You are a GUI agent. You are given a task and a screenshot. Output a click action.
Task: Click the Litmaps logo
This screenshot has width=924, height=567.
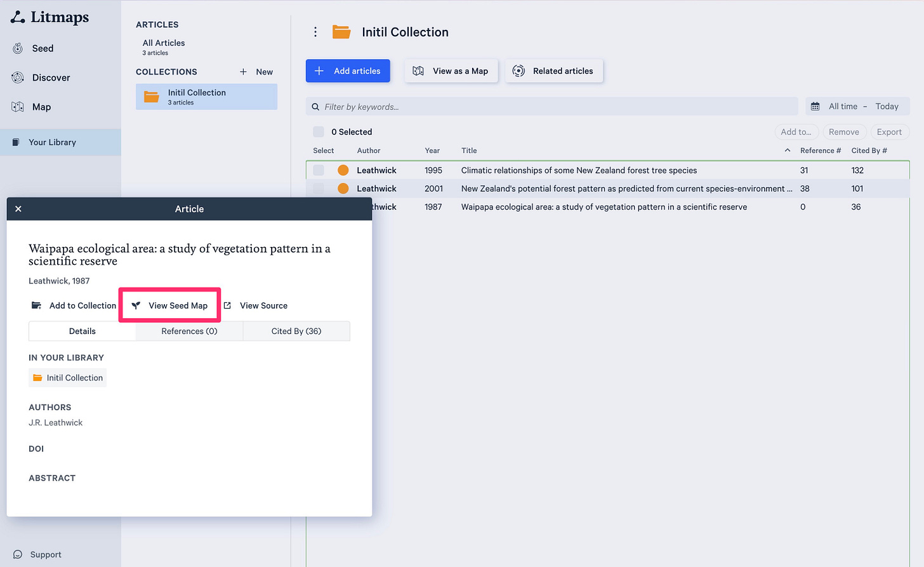click(49, 17)
